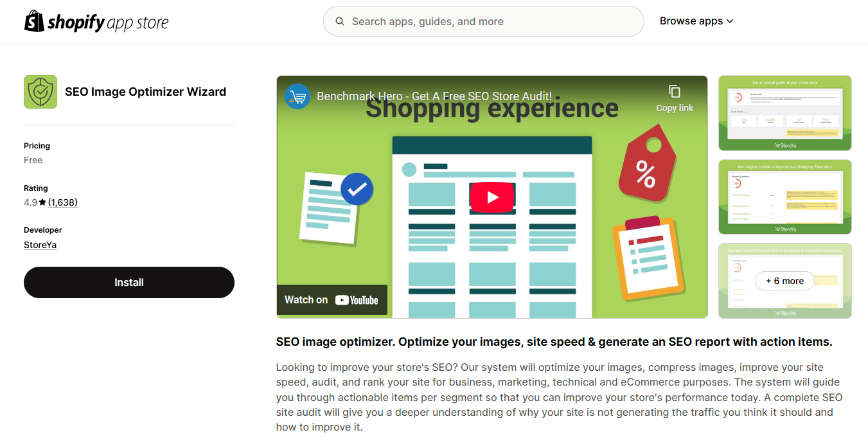Click the Copy link icon on the video

pyautogui.click(x=674, y=93)
